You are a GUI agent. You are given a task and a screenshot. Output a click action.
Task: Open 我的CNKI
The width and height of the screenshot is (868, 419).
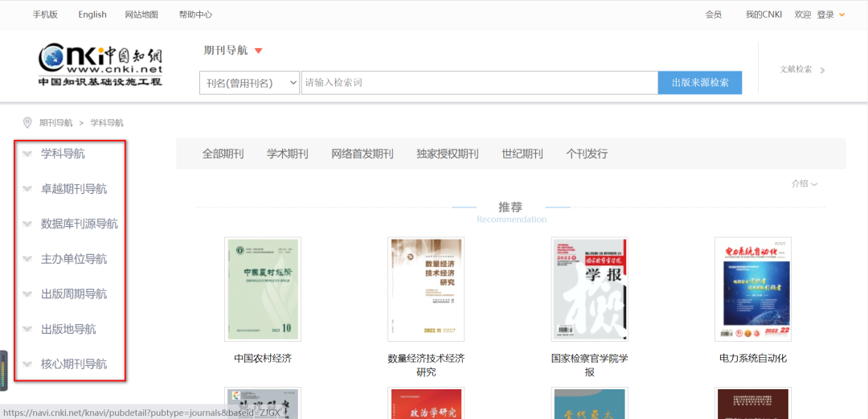pos(764,15)
